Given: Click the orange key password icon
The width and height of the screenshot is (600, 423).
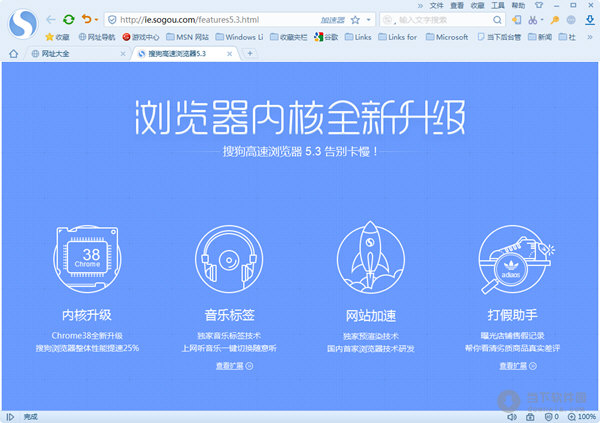Looking at the screenshot, I should (554, 20).
